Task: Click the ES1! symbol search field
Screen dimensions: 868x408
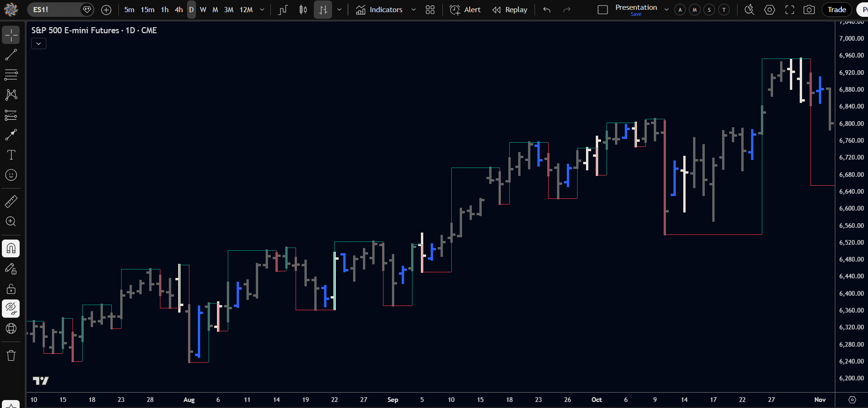Action: tap(54, 10)
